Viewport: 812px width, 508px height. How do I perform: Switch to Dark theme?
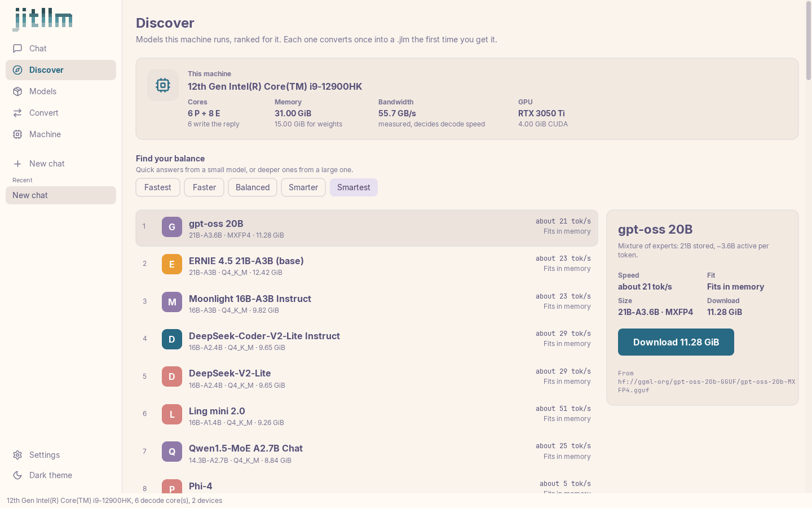[x=61, y=475]
